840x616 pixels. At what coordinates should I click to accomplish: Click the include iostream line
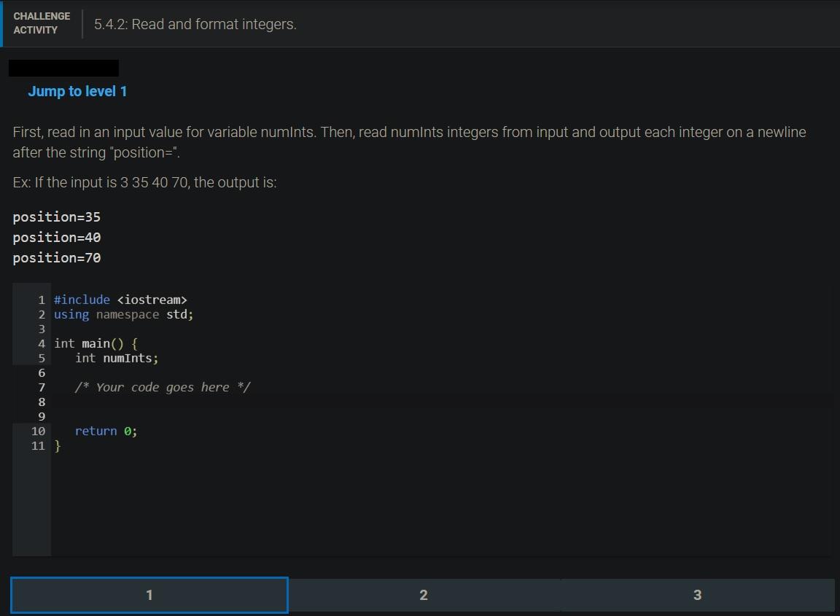pyautogui.click(x=120, y=300)
